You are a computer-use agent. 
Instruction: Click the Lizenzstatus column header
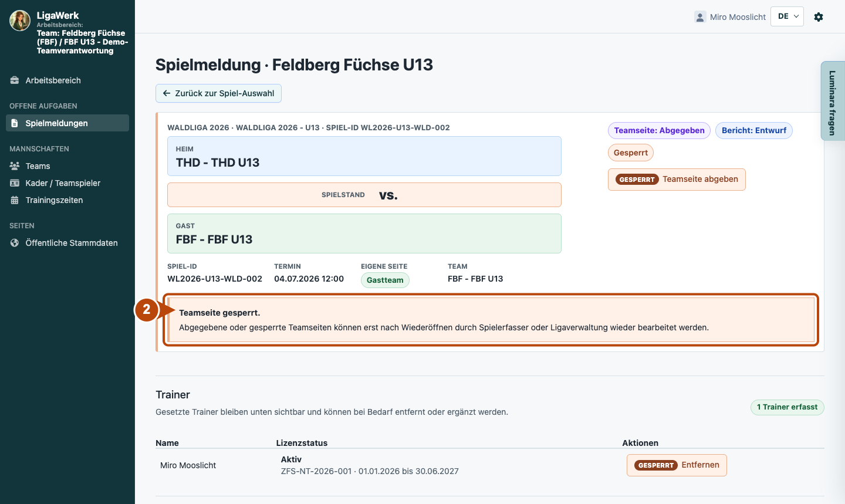(x=302, y=443)
